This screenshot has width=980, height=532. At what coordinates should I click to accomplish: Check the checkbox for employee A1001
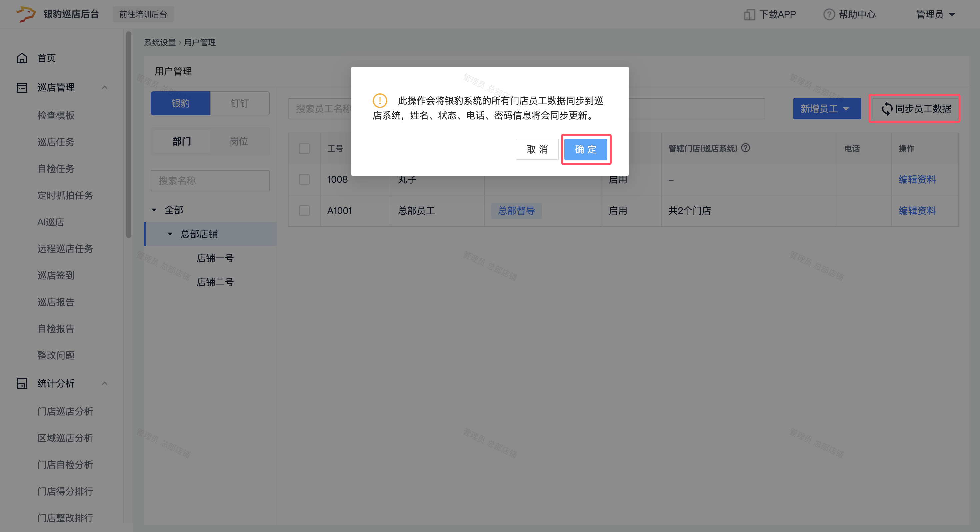pyautogui.click(x=304, y=210)
